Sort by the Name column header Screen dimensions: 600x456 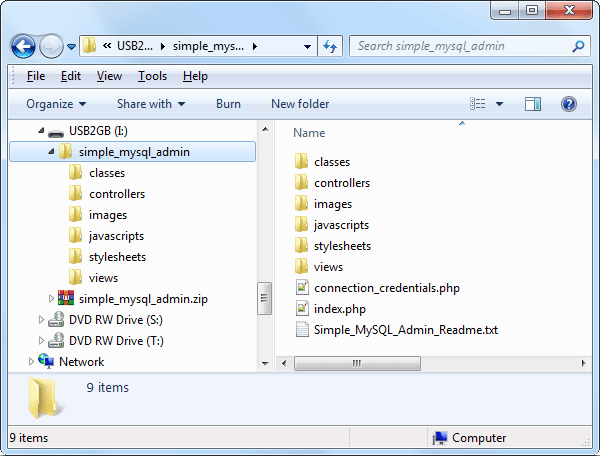[309, 133]
